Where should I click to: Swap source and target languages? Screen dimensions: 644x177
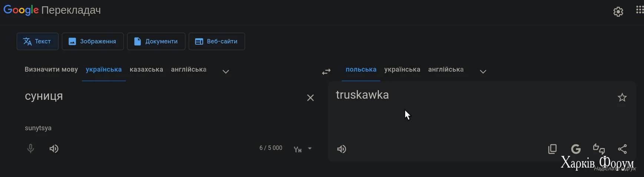coord(326,72)
